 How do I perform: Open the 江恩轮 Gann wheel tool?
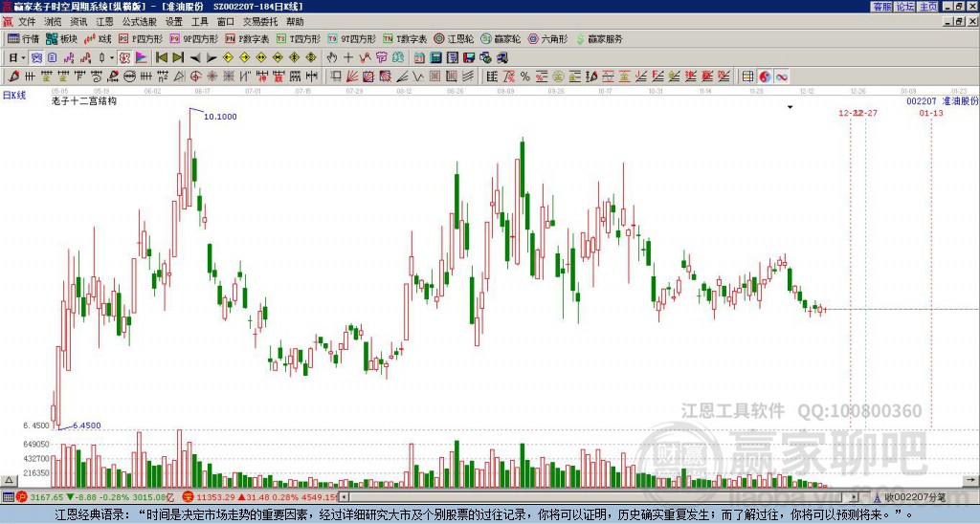click(453, 39)
